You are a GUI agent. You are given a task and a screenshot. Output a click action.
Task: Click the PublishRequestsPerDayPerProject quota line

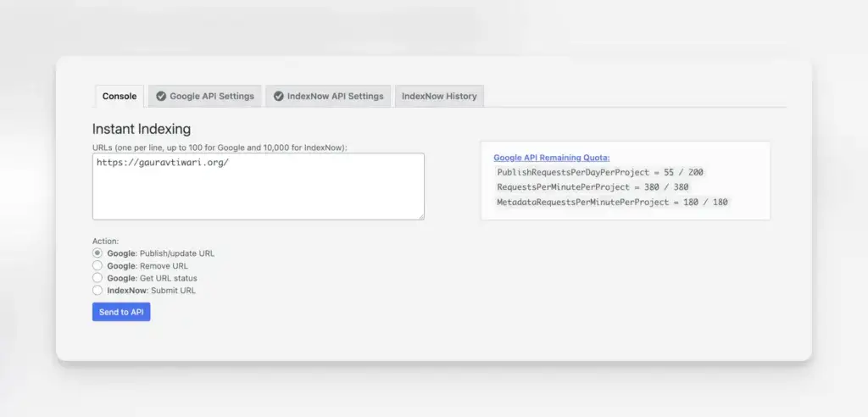(600, 172)
